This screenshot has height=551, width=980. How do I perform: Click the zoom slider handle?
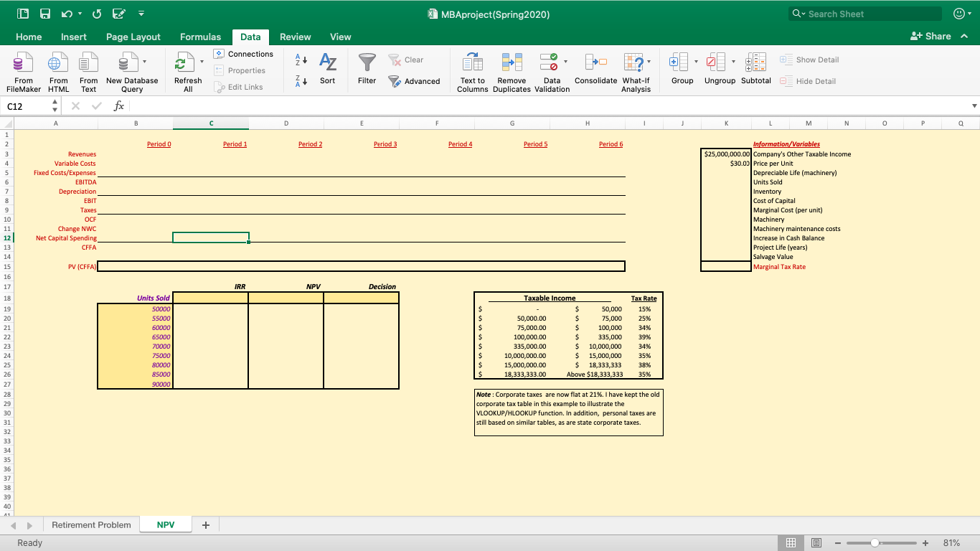coord(875,543)
